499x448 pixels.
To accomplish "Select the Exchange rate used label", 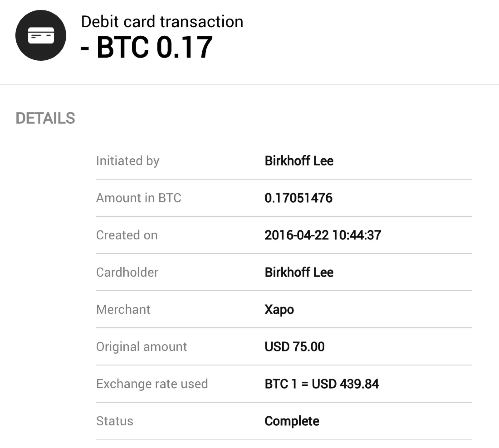I will click(152, 384).
